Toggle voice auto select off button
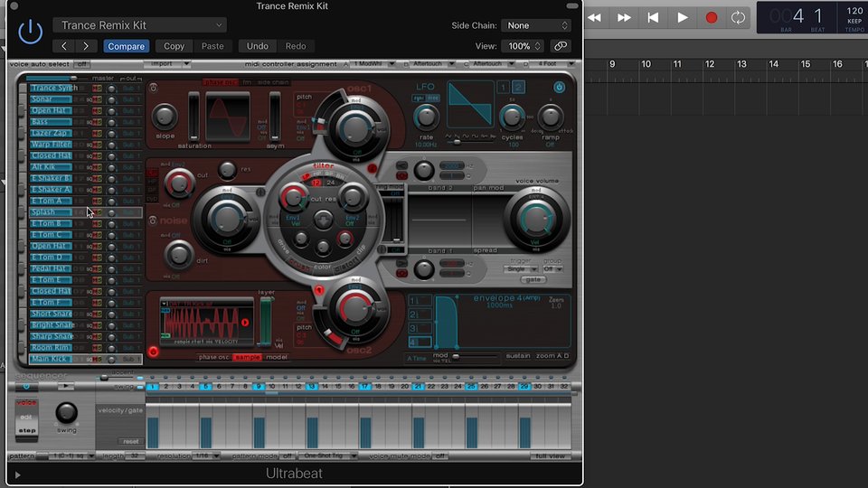The width and height of the screenshot is (868, 488). tap(81, 64)
